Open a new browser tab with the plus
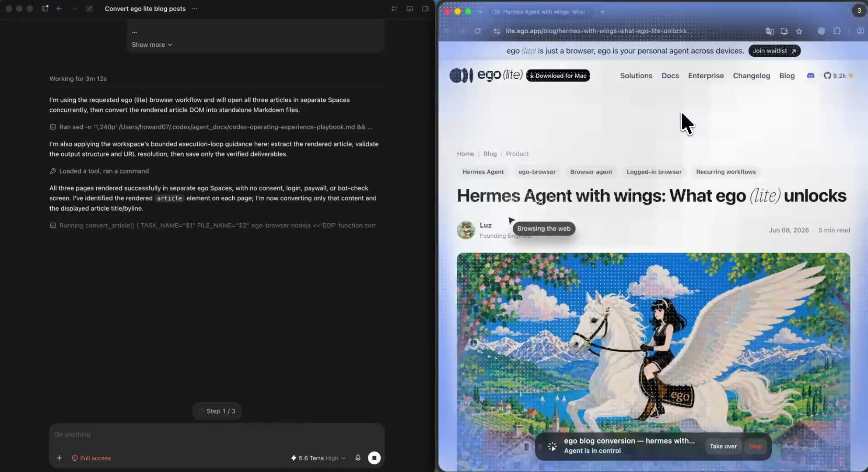The width and height of the screenshot is (868, 472). pyautogui.click(x=602, y=12)
